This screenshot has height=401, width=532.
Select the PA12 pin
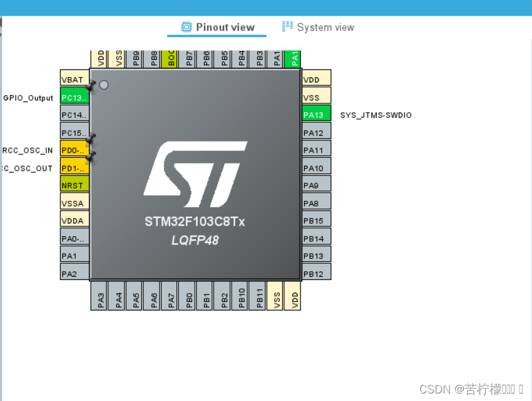coord(317,131)
